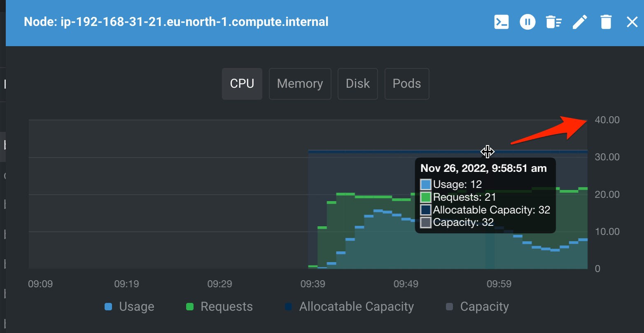Image resolution: width=644 pixels, height=333 pixels.
Task: Click the Capacity legend label text
Action: coord(484,306)
